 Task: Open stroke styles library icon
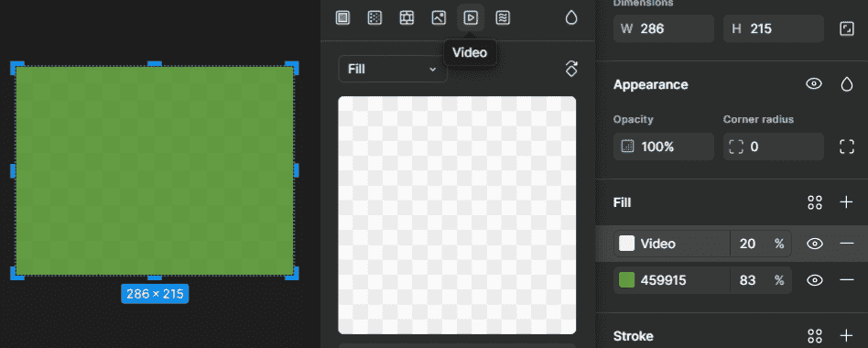point(814,336)
